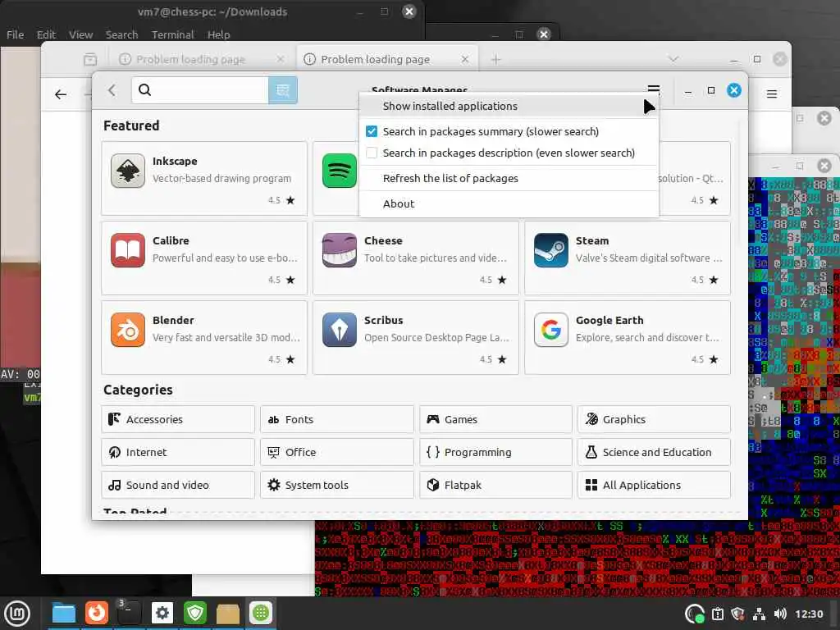Open the Games category

[496, 419]
